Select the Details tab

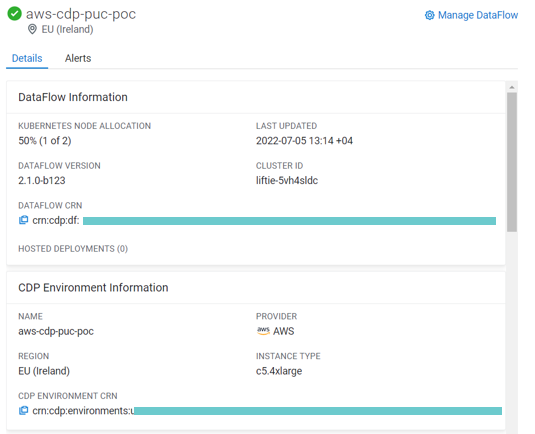tap(27, 58)
